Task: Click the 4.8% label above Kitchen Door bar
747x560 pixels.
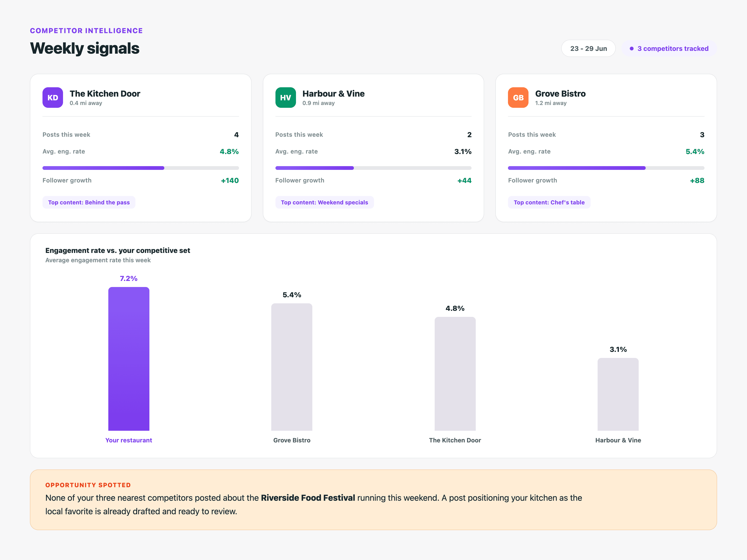Action: (x=455, y=308)
